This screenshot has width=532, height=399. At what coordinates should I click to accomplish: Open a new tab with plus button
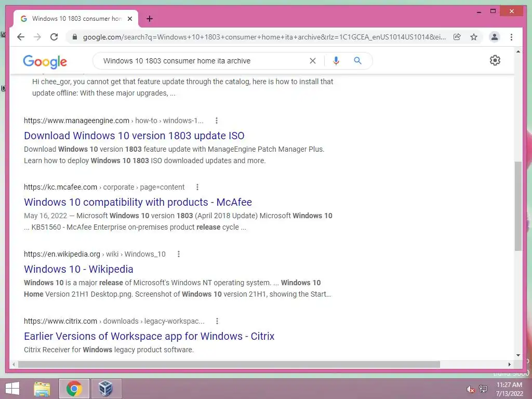149,19
